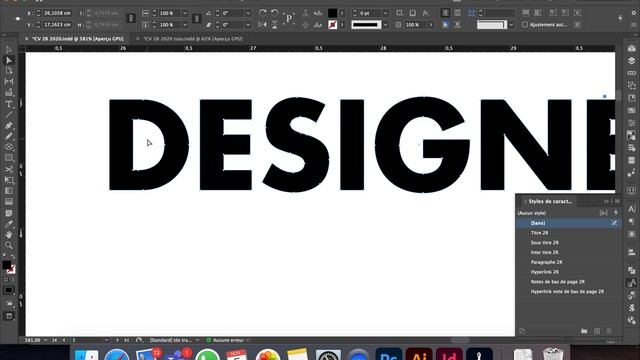Image resolution: width=640 pixels, height=360 pixels.
Task: Open the Trash in the Dock
Action: coord(553,354)
